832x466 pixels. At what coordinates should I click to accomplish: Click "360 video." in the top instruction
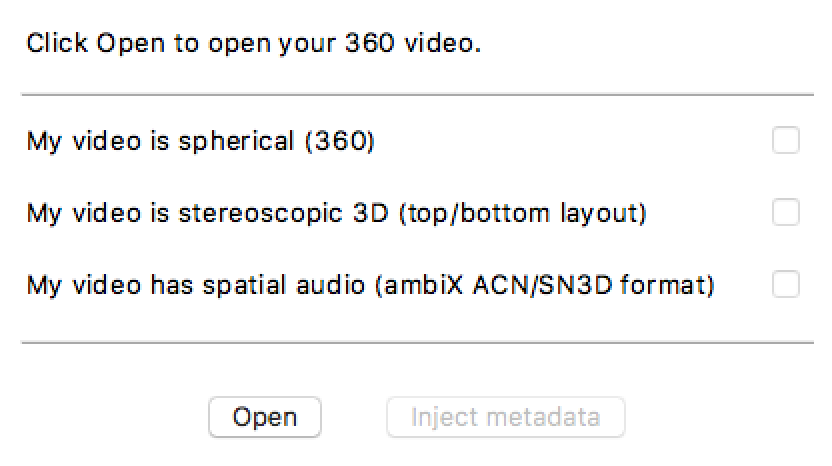pyautogui.click(x=413, y=43)
